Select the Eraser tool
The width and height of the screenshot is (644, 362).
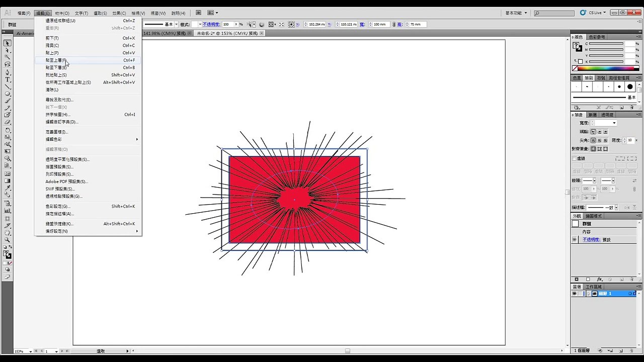[8, 122]
